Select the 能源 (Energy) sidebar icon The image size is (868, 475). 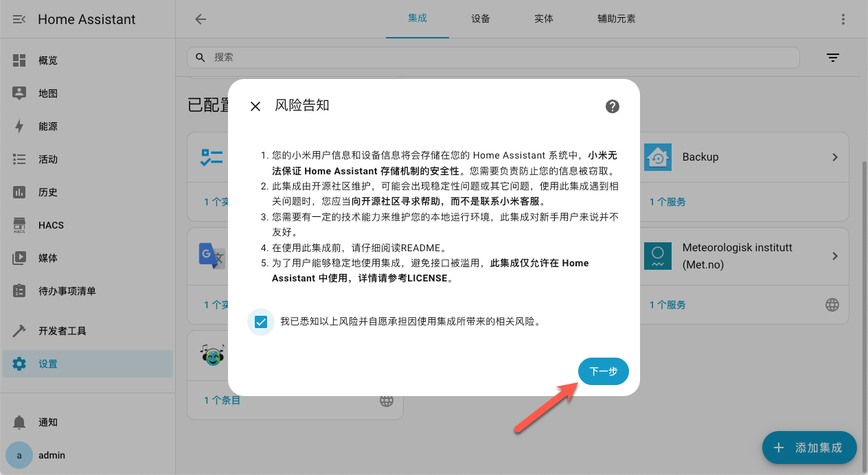tap(19, 126)
